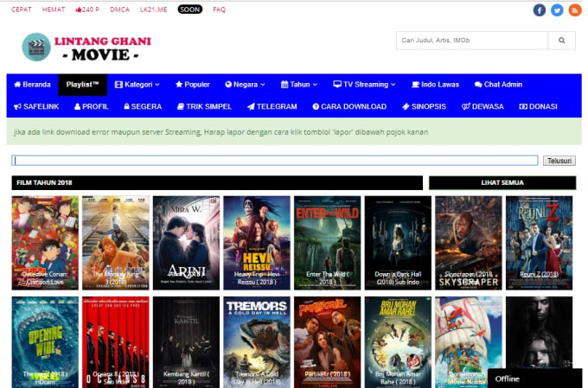Open Chat Admin link
The width and height of the screenshot is (588, 388).
[498, 85]
